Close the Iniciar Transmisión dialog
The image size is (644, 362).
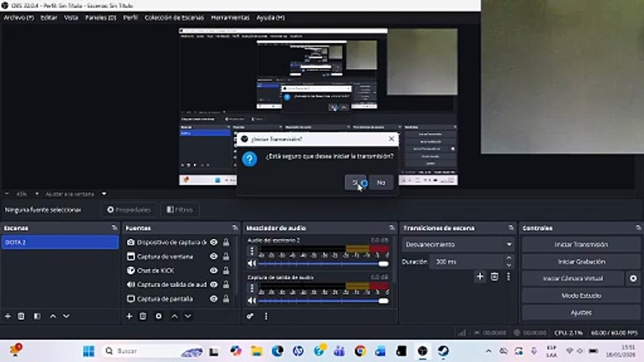pos(391,139)
